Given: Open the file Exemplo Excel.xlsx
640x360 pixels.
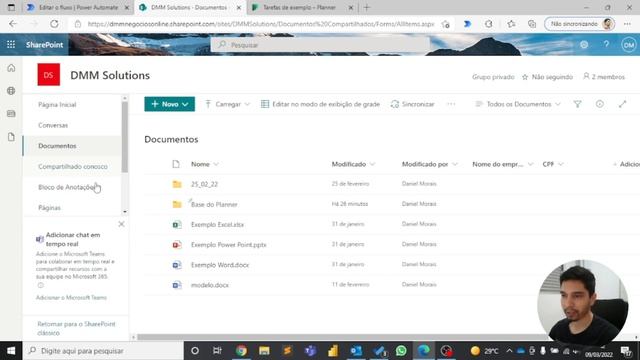Looking at the screenshot, I should point(218,224).
